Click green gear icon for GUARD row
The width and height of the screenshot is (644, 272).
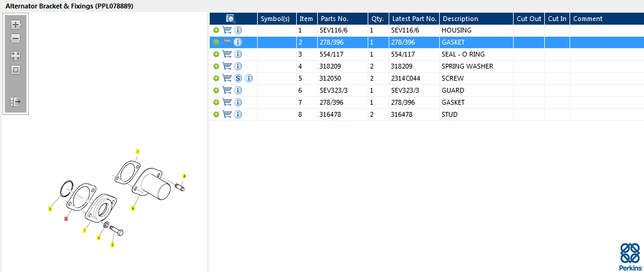click(x=216, y=90)
